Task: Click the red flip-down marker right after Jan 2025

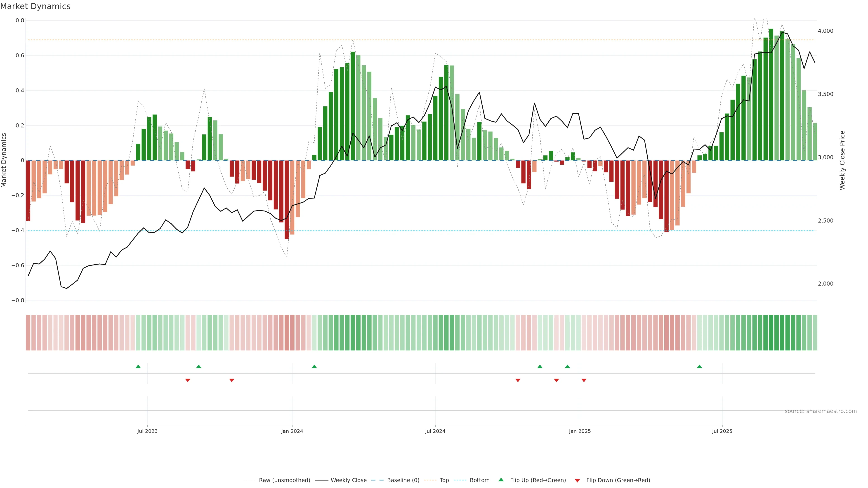Action: pyautogui.click(x=584, y=380)
